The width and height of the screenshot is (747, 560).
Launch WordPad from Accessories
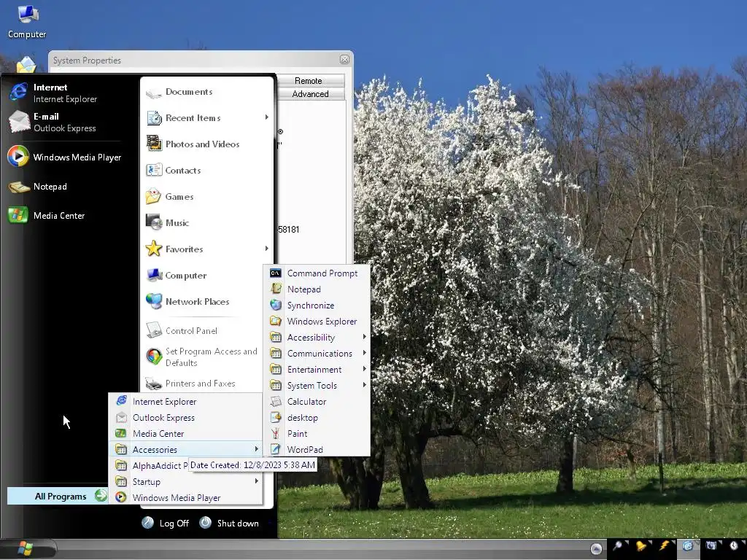tap(317, 449)
